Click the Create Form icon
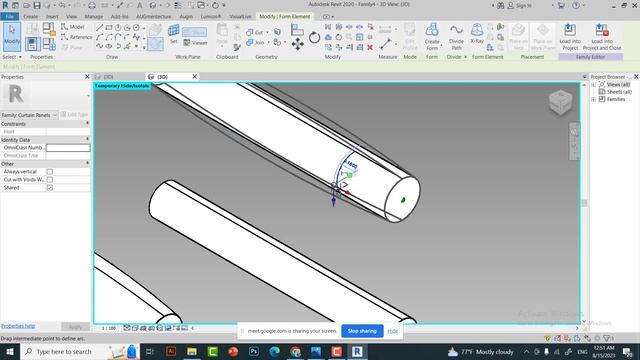640x360 pixels. tap(432, 36)
